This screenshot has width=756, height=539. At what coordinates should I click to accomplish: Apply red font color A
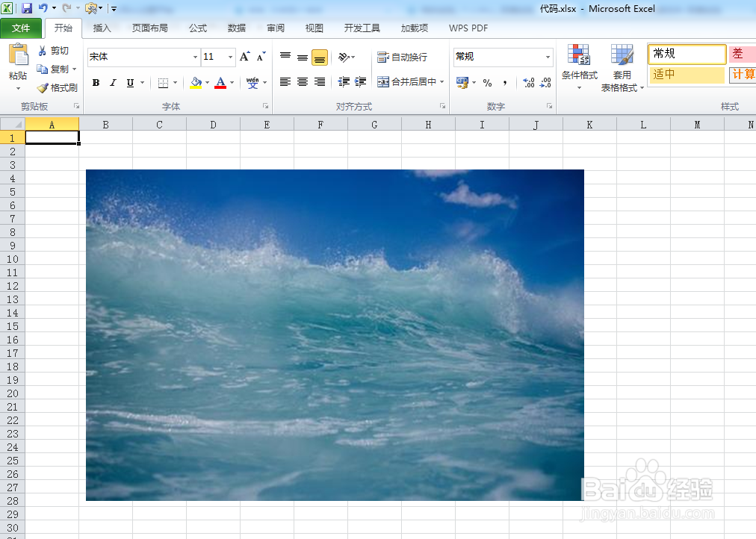point(220,83)
